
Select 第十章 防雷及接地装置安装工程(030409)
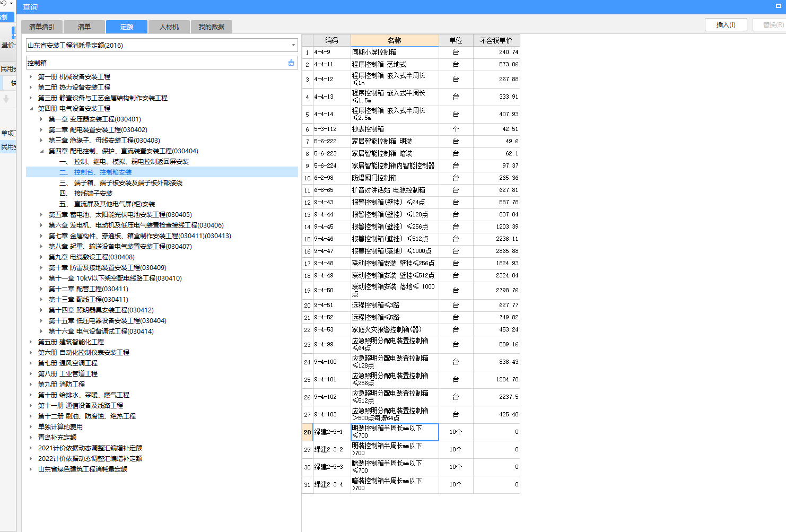pyautogui.click(x=108, y=267)
